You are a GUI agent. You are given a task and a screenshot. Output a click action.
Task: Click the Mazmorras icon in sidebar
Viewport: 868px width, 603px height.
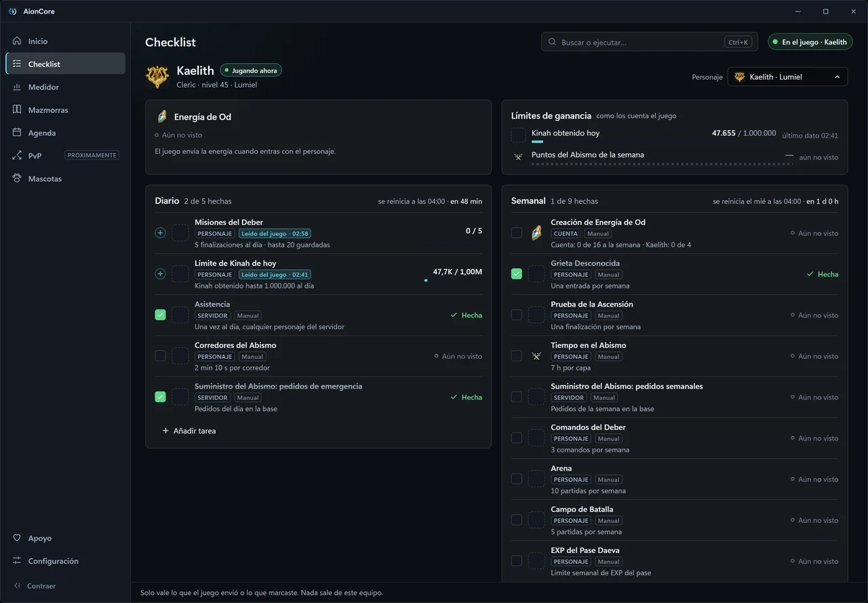pos(17,110)
